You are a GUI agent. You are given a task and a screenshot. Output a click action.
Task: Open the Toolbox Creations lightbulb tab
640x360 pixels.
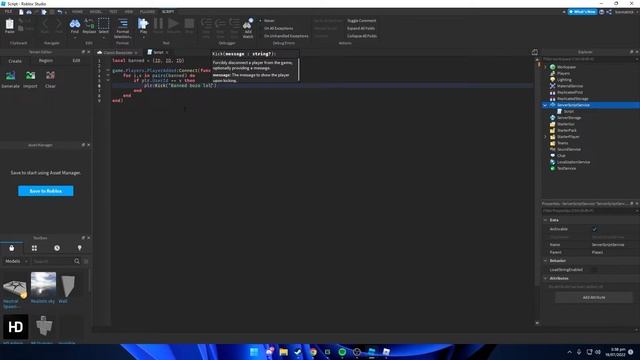(x=80, y=248)
